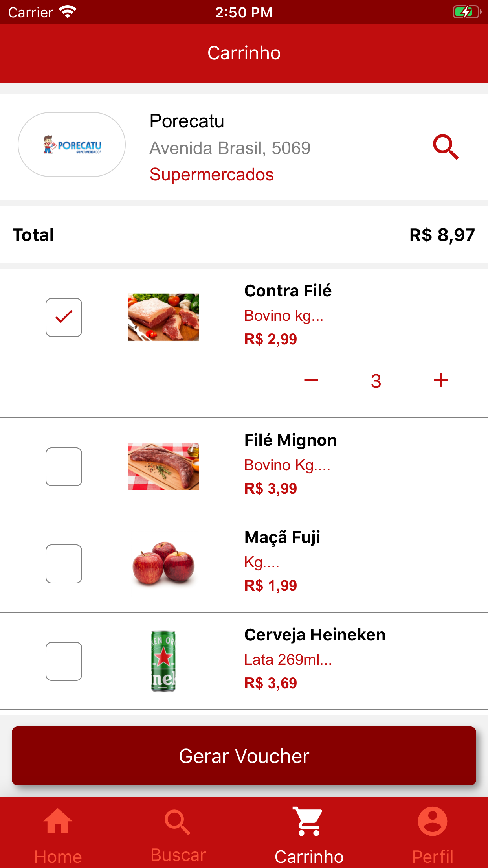
Task: Increase Contra Filé quantity with plus
Action: pyautogui.click(x=440, y=380)
